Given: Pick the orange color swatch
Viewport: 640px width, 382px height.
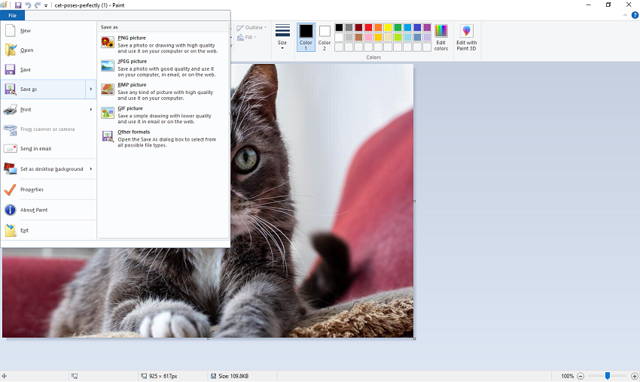Looking at the screenshot, I should point(378,27).
